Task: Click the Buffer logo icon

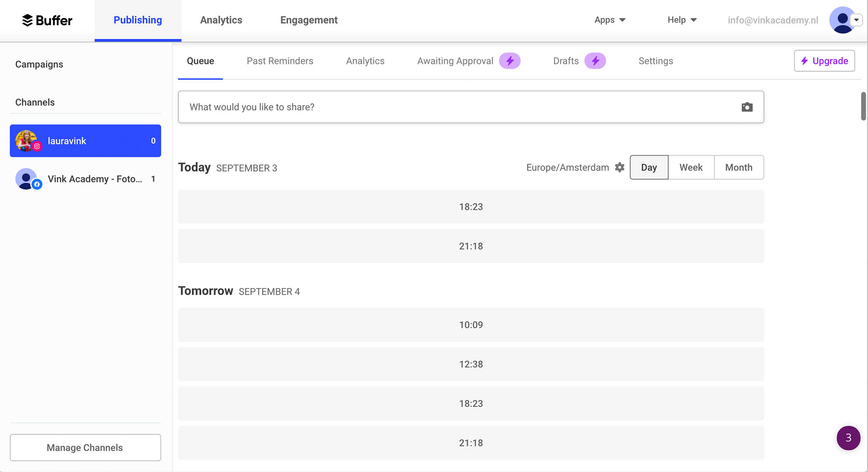Action: tap(27, 20)
